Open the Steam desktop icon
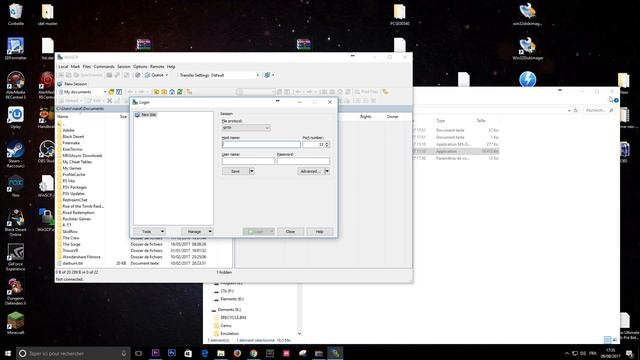The image size is (640, 360). coord(16,154)
